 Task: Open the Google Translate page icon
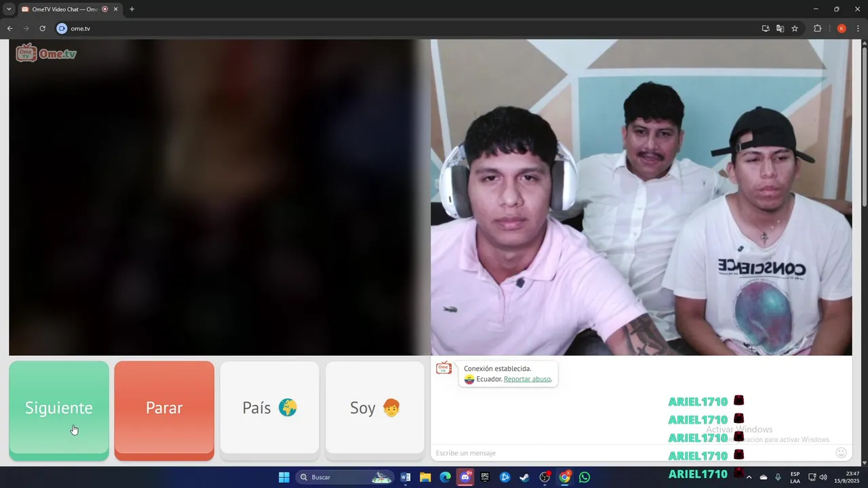pyautogui.click(x=780, y=28)
